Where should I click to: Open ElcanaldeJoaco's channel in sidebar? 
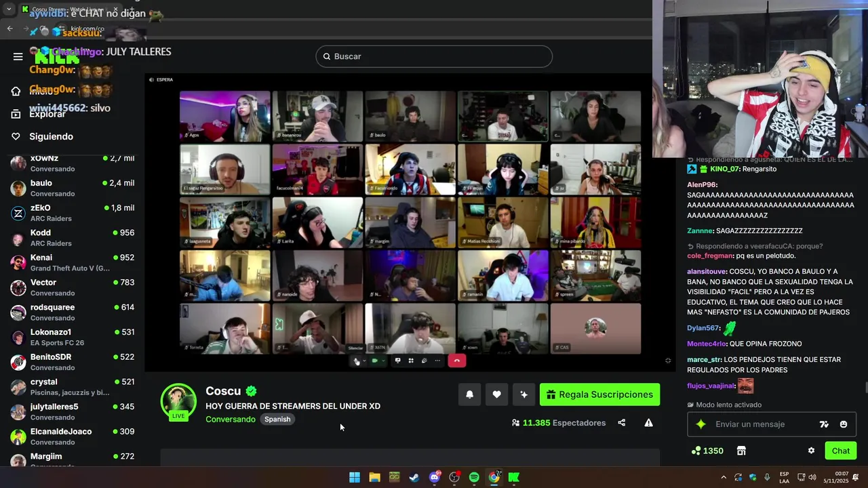[x=72, y=436]
